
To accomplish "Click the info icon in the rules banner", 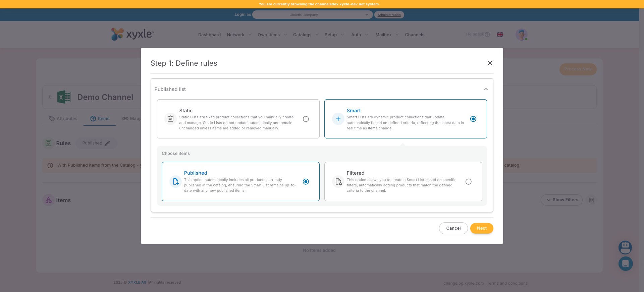I will 50,166.
